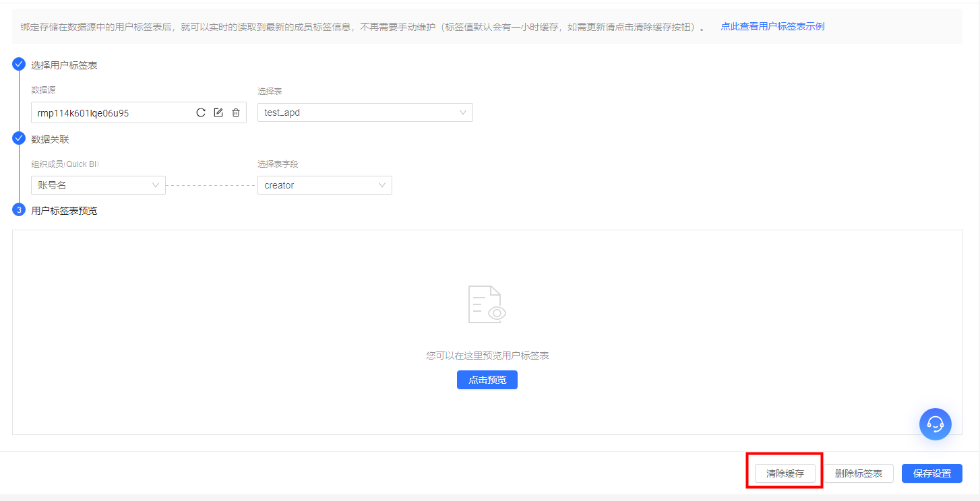Screen dimensions: 980x501
Task: Expand the 账号名 member field dropdown
Action: tap(98, 185)
